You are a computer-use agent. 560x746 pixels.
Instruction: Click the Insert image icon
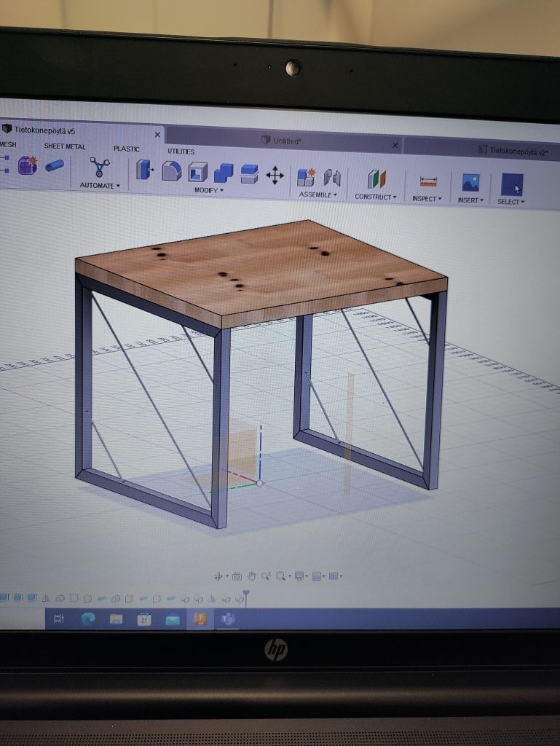(470, 183)
